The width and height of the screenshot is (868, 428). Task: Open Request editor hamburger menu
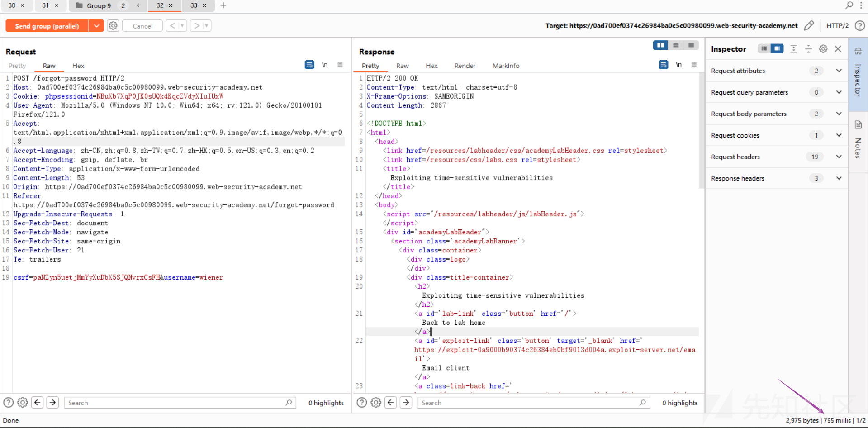tap(340, 65)
